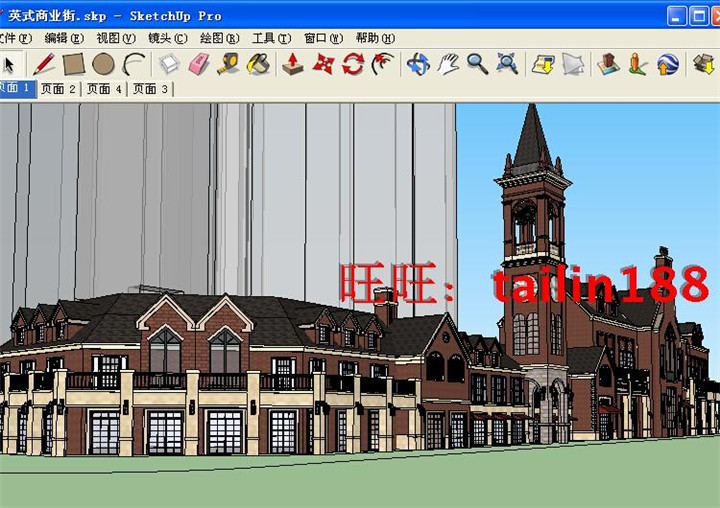Switch to scene tab 页面 2
720x508 pixels.
pos(58,89)
